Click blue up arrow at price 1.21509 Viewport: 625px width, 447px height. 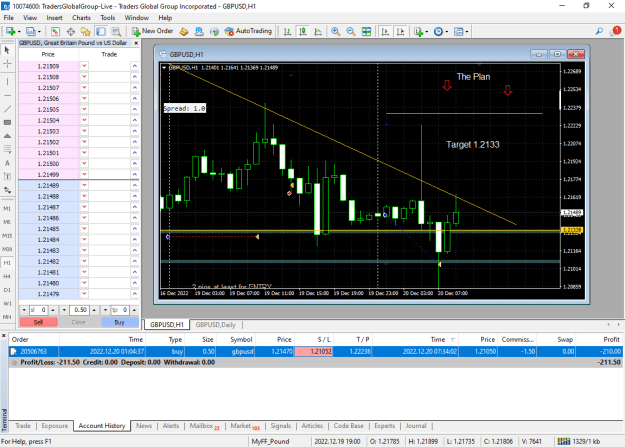coord(135,66)
